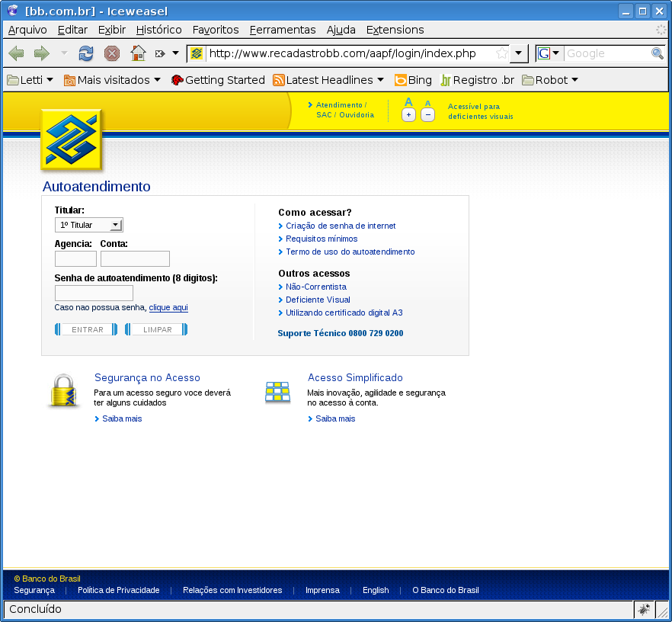
Task: Click the Banco do Brasil site favicon in the address bar
Action: pos(197,53)
